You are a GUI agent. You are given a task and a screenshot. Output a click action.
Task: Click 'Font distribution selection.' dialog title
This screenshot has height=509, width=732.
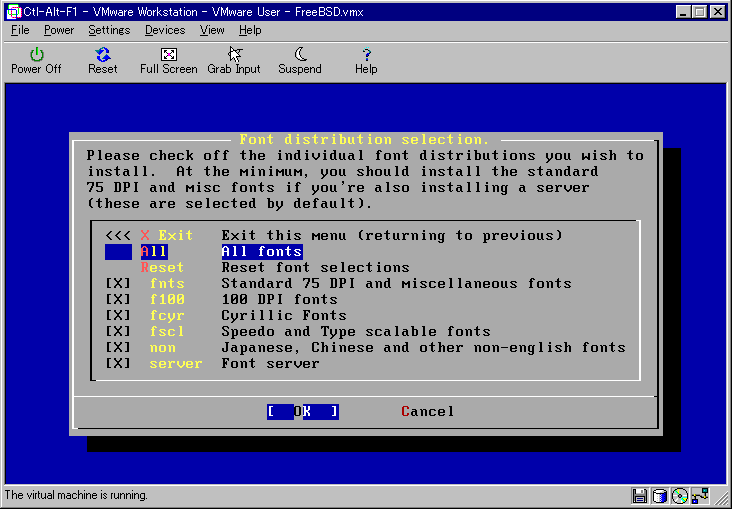(364, 139)
